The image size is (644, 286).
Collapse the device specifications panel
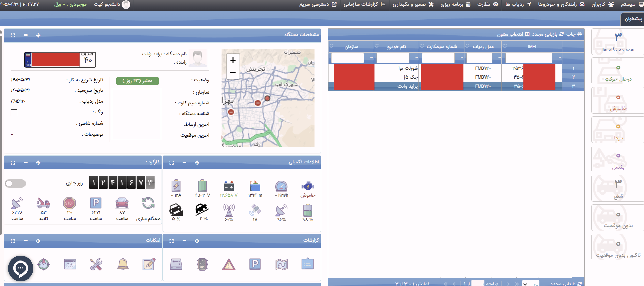(26, 35)
